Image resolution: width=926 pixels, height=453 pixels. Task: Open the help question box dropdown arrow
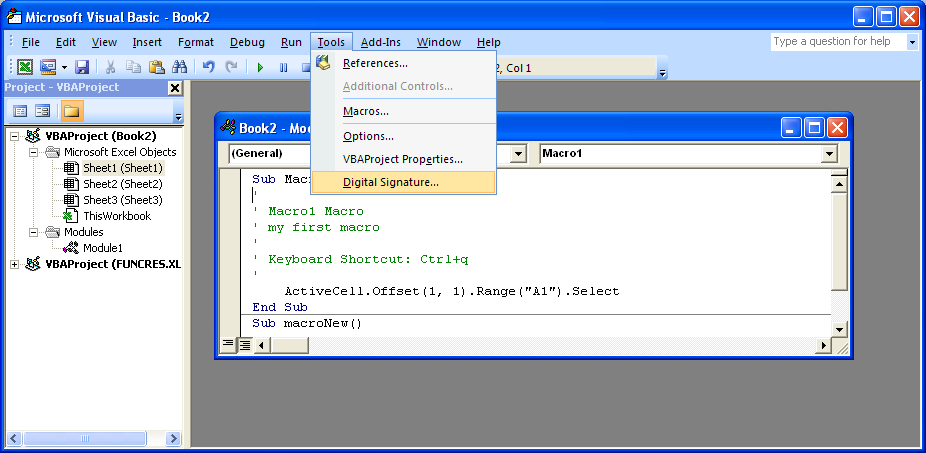tap(912, 41)
